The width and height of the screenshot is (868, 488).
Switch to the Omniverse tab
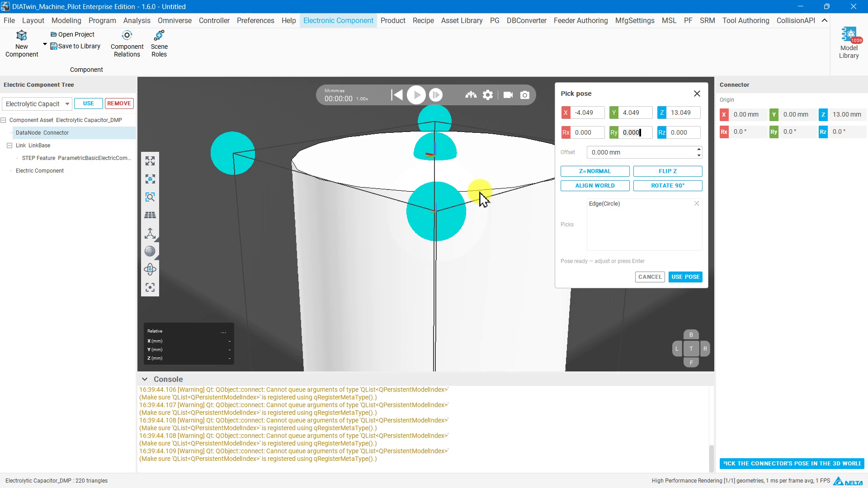click(175, 20)
